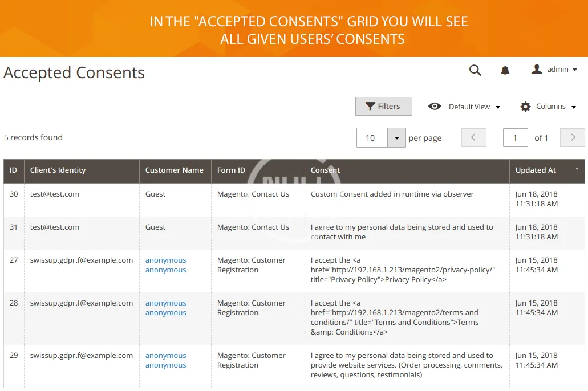Sort by Client's Identity column header
The height and width of the screenshot is (391, 588).
tap(58, 170)
